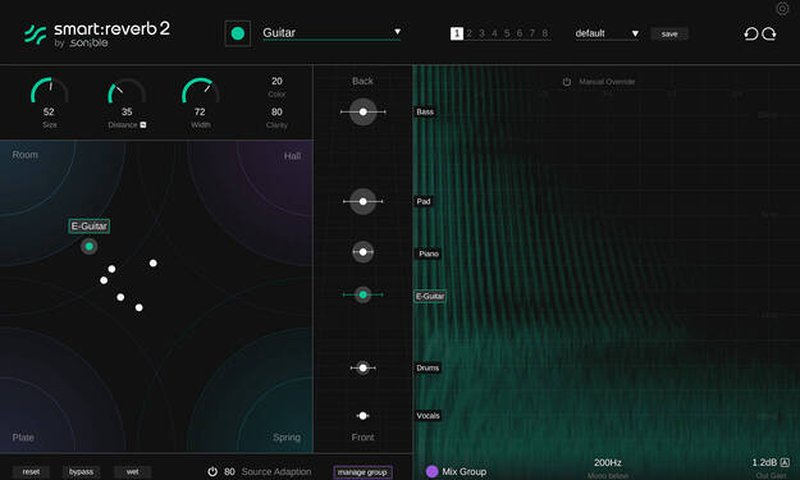
Task: Click the manage group button
Action: [363, 472]
